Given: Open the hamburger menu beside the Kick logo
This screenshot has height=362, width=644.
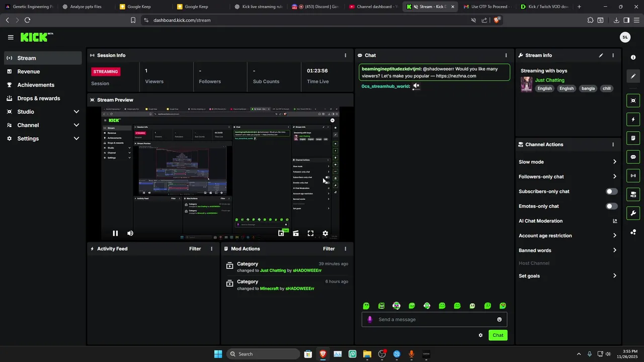Looking at the screenshot, I should pos(11,37).
